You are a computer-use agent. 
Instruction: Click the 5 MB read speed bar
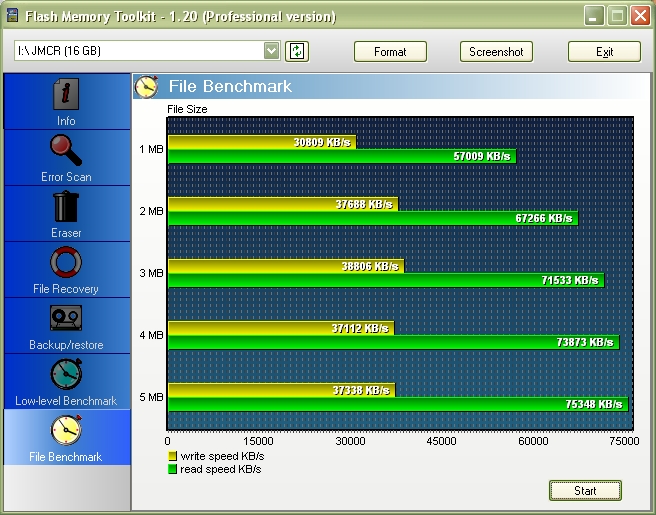point(397,404)
